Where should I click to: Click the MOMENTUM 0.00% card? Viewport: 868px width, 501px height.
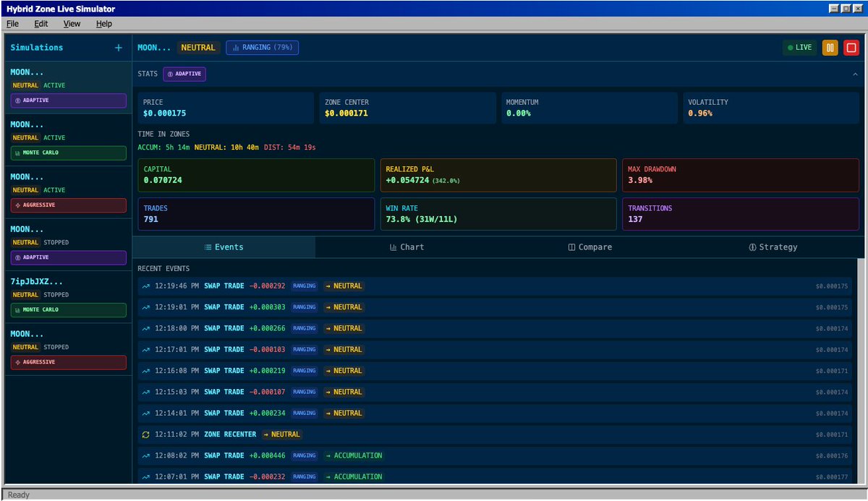(589, 108)
